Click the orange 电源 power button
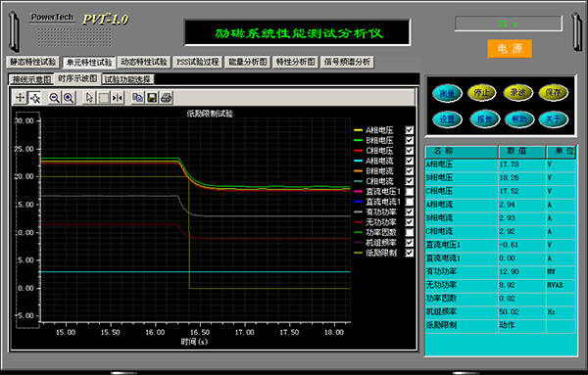This screenshot has height=375, width=588. [510, 49]
